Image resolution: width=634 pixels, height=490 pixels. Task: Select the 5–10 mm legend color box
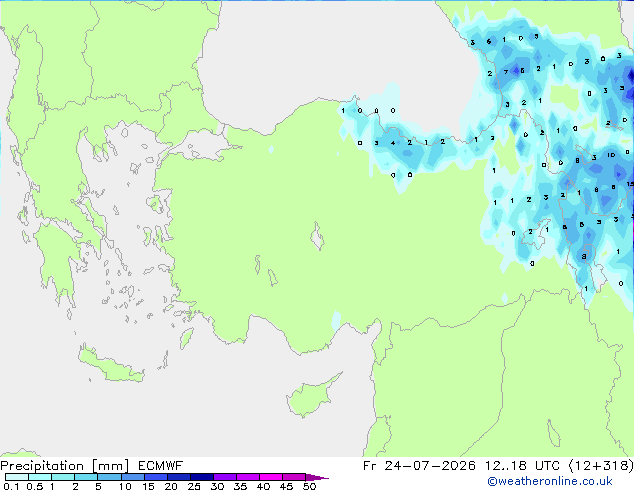(109, 477)
